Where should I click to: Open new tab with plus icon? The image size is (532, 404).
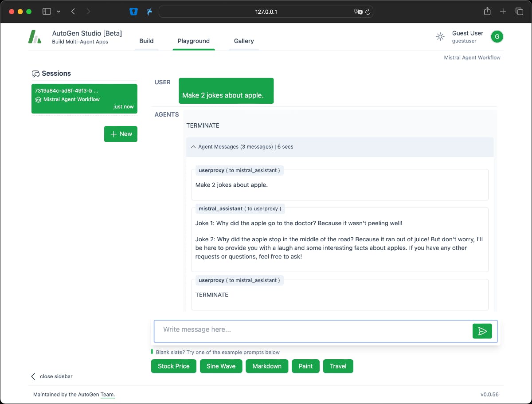pos(503,12)
